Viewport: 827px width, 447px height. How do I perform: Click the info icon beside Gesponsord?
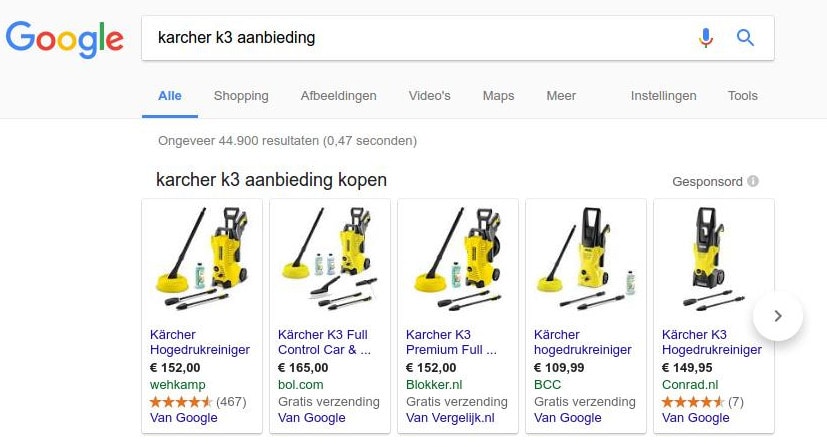point(753,181)
